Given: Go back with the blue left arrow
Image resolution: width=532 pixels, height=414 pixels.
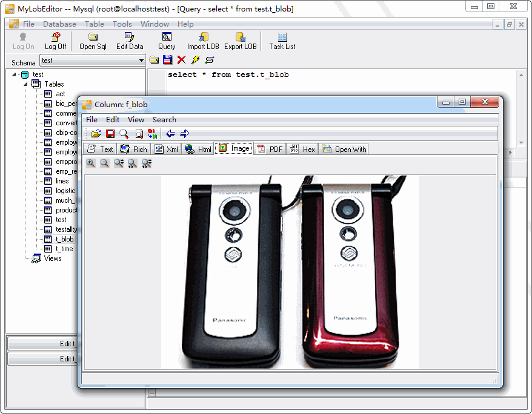Looking at the screenshot, I should [x=170, y=134].
